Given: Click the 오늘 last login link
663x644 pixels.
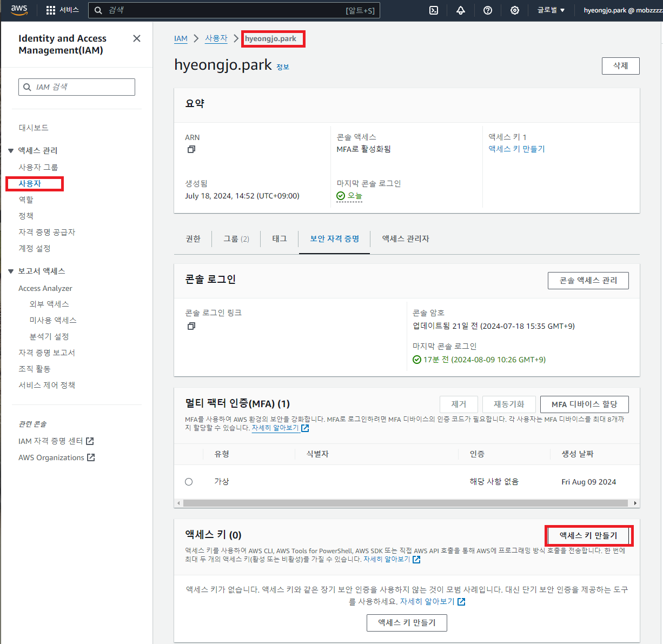Looking at the screenshot, I should (x=355, y=196).
